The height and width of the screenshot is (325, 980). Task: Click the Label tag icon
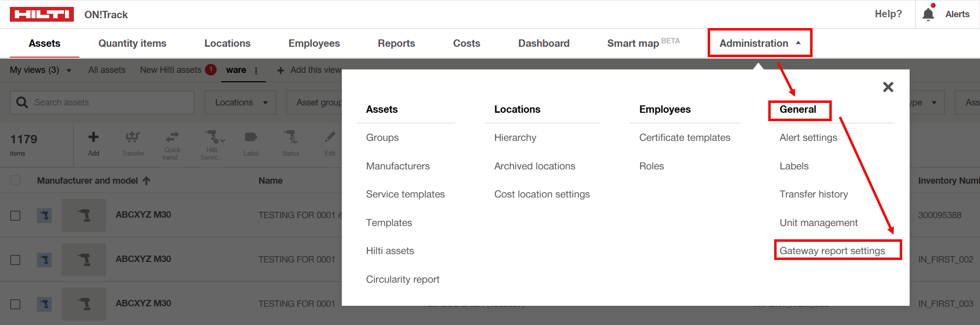point(251,137)
